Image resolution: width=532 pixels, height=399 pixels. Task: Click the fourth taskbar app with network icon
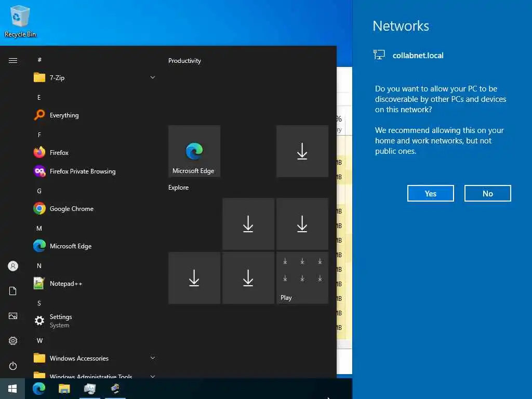(x=115, y=389)
